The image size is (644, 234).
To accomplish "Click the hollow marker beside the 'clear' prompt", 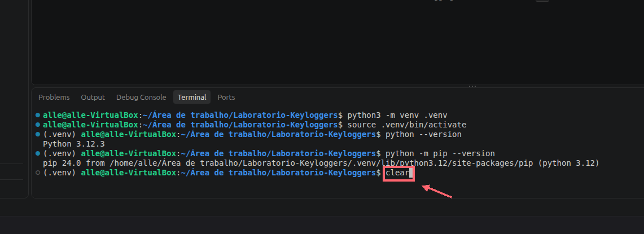I will [38, 173].
